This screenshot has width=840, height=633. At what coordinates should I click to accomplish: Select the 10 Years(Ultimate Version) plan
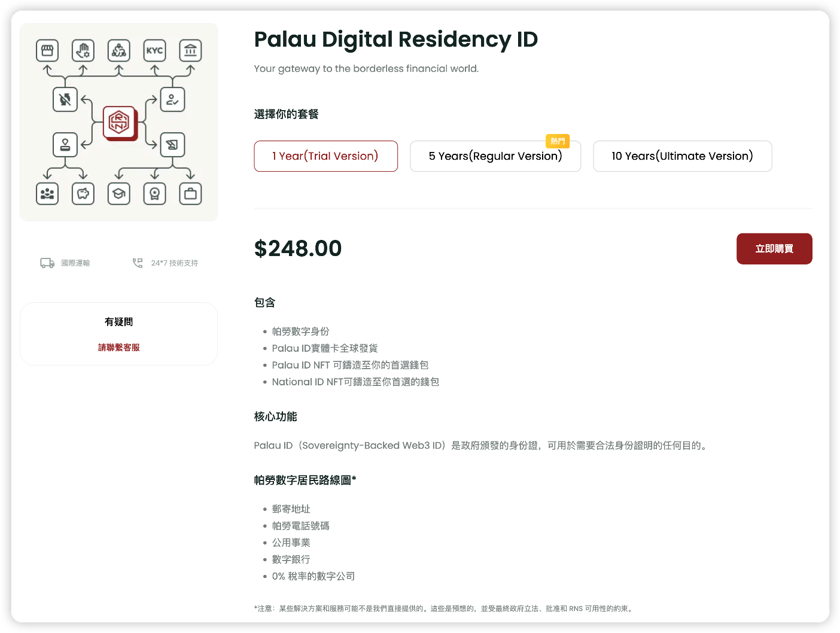(x=683, y=156)
